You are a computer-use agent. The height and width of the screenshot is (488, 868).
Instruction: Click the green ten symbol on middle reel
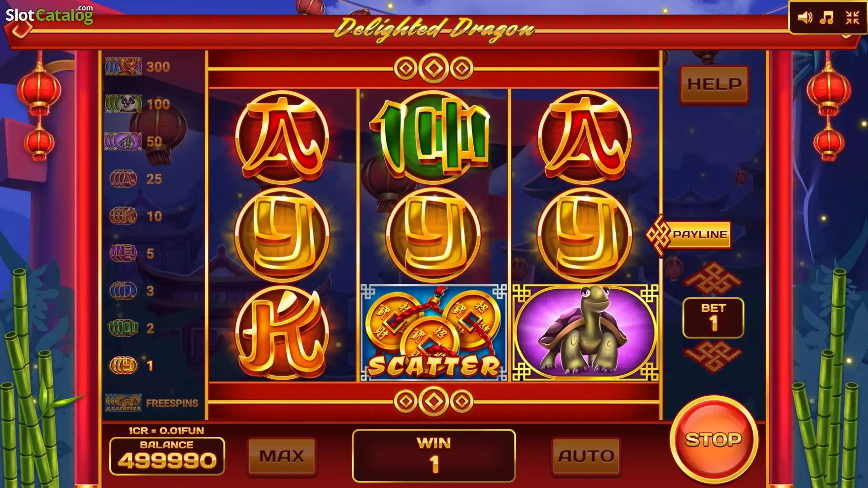click(x=433, y=137)
